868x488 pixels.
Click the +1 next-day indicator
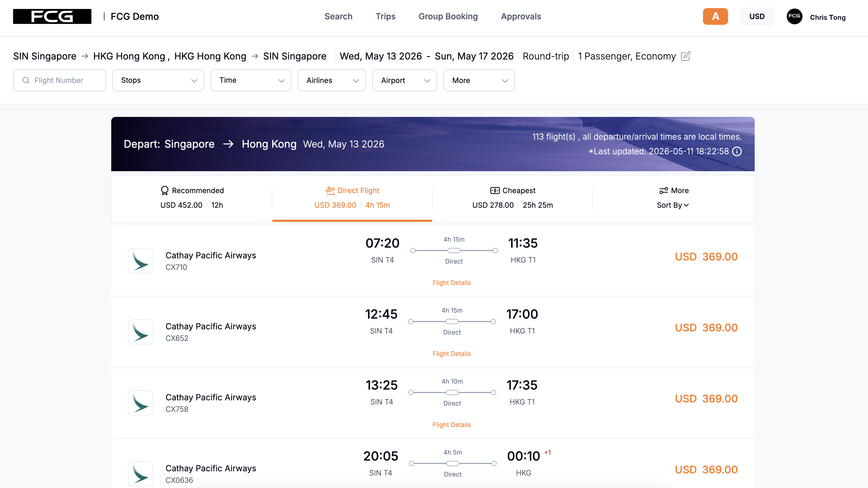tap(548, 452)
